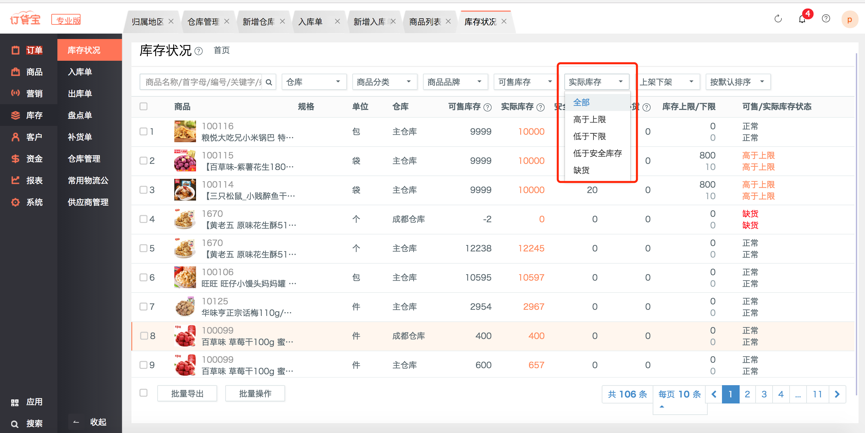
Task: Open the 按默认排序 sort dropdown
Action: pyautogui.click(x=738, y=82)
